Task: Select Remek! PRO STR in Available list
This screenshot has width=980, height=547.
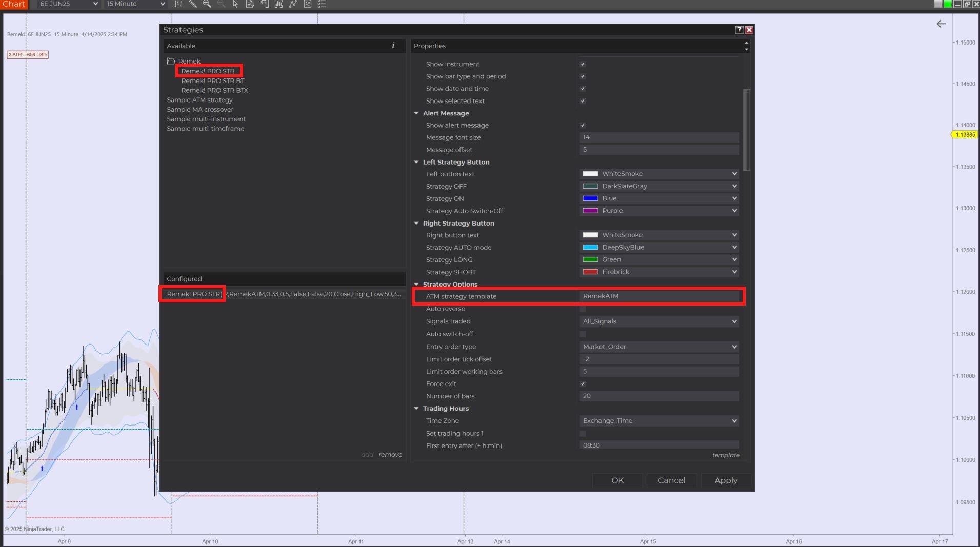Action: [208, 71]
